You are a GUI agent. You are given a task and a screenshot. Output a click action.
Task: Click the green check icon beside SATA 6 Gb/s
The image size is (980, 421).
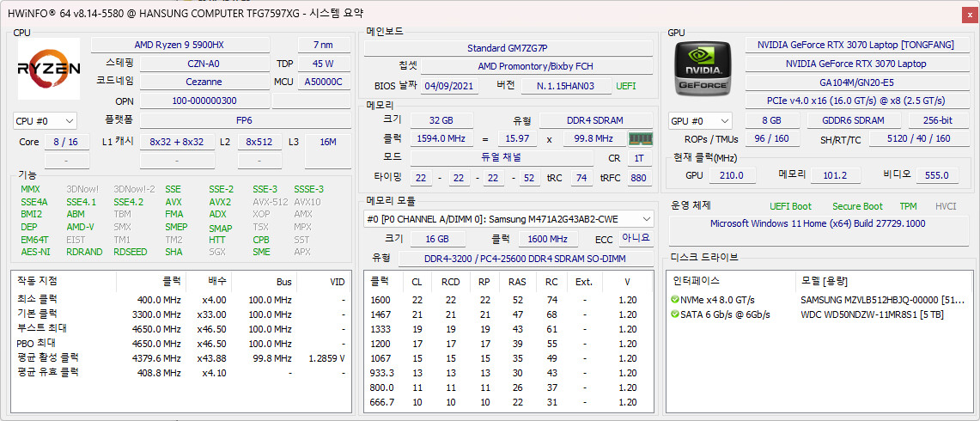pyautogui.click(x=675, y=314)
